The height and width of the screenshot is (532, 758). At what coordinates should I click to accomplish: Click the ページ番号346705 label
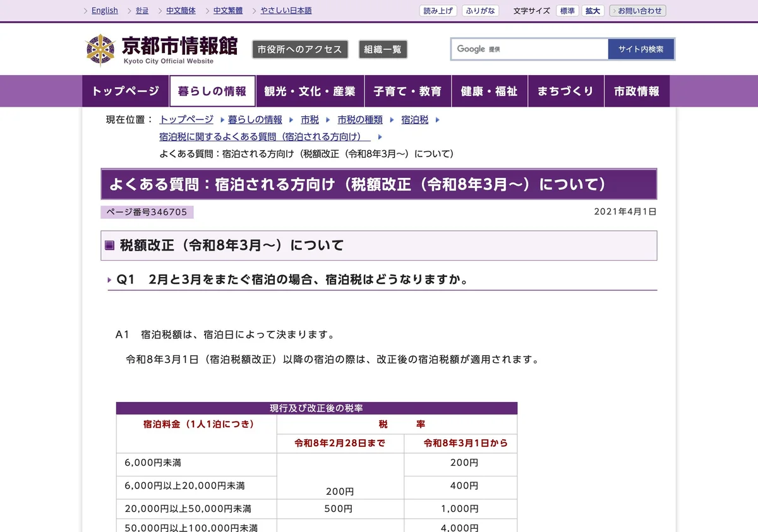point(147,212)
